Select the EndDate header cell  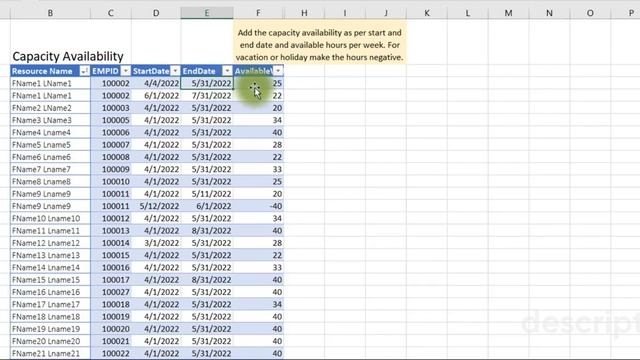[x=207, y=71]
